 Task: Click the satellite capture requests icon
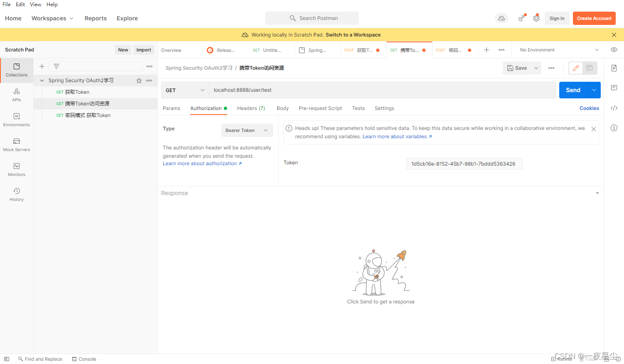tap(522, 18)
